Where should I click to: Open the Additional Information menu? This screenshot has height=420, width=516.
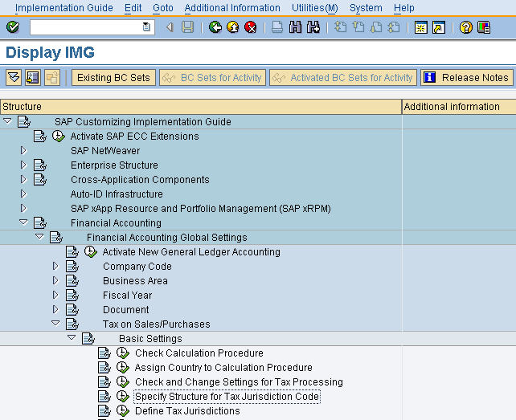click(x=232, y=8)
